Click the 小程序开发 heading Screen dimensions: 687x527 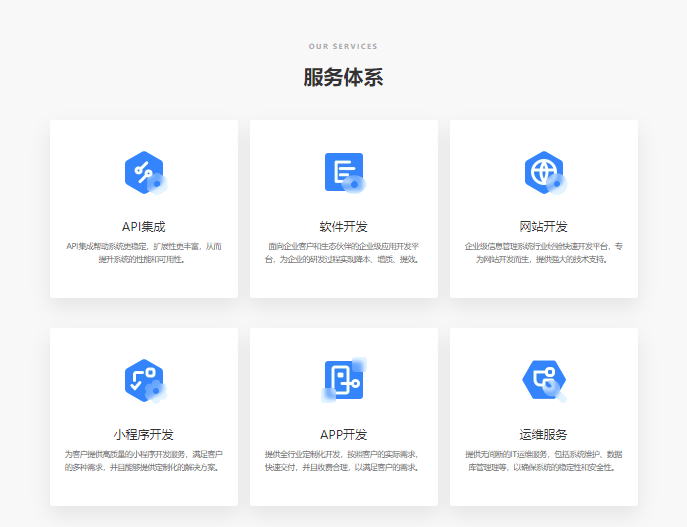tap(144, 435)
